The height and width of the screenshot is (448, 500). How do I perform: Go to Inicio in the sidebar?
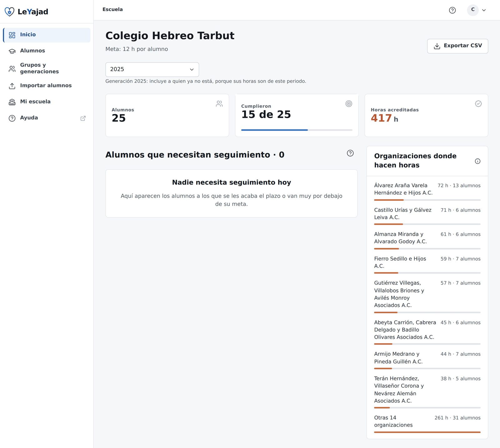point(47,35)
